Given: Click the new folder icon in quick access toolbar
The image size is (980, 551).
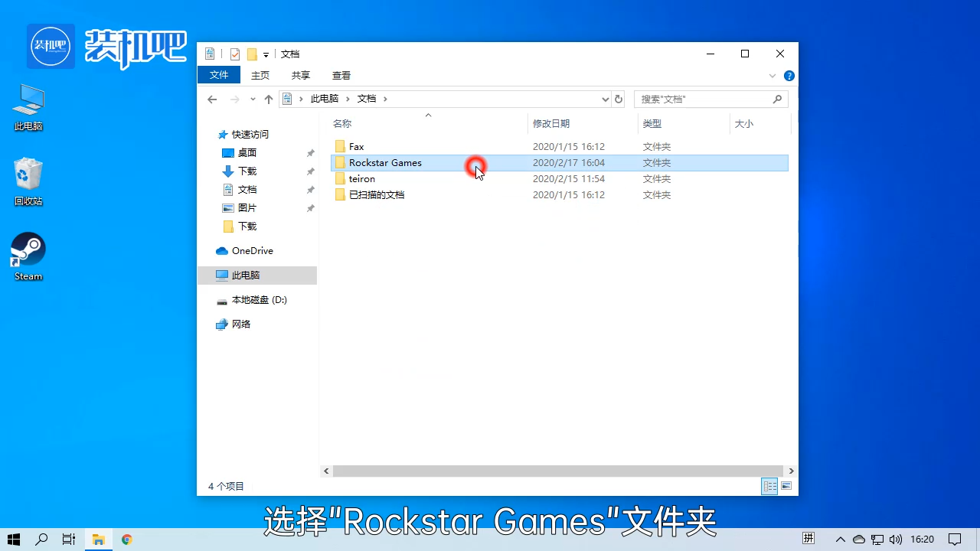Looking at the screenshot, I should click(251, 54).
